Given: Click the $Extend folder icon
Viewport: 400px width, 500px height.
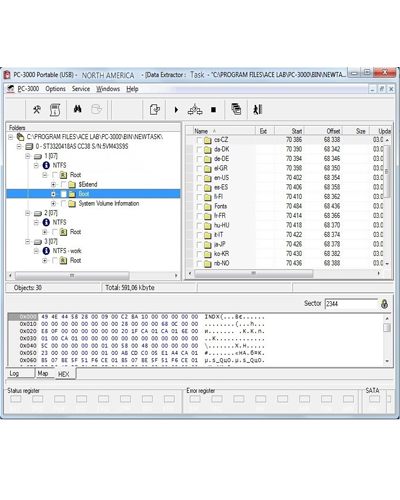Looking at the screenshot, I should [72, 184].
